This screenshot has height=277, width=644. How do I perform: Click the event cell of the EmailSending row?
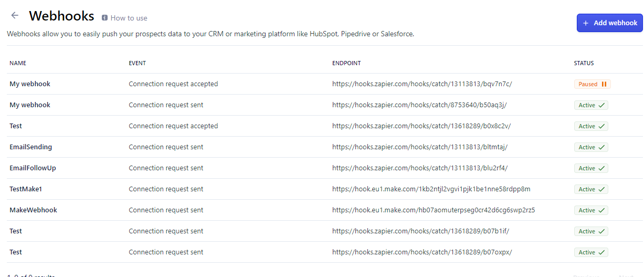tap(166, 147)
